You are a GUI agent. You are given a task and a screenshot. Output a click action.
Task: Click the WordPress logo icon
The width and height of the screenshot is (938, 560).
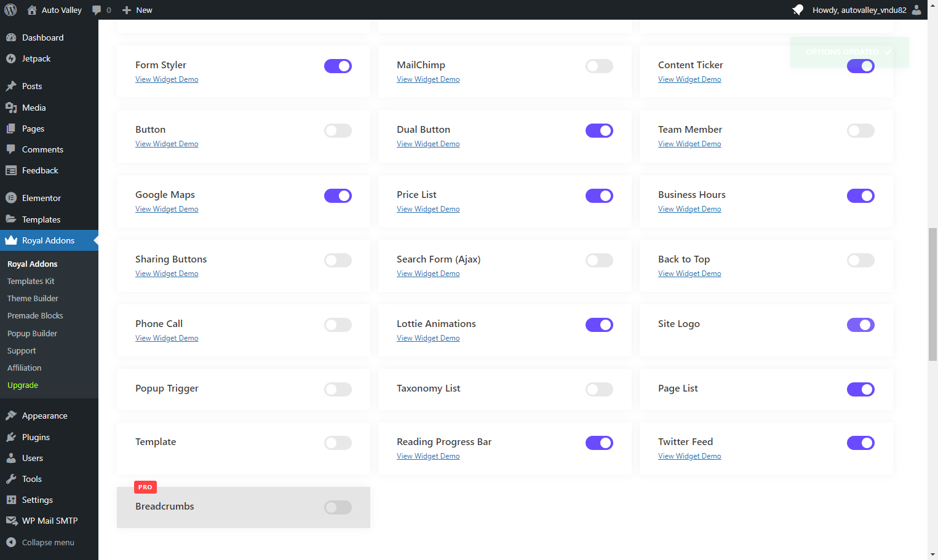pos(10,10)
